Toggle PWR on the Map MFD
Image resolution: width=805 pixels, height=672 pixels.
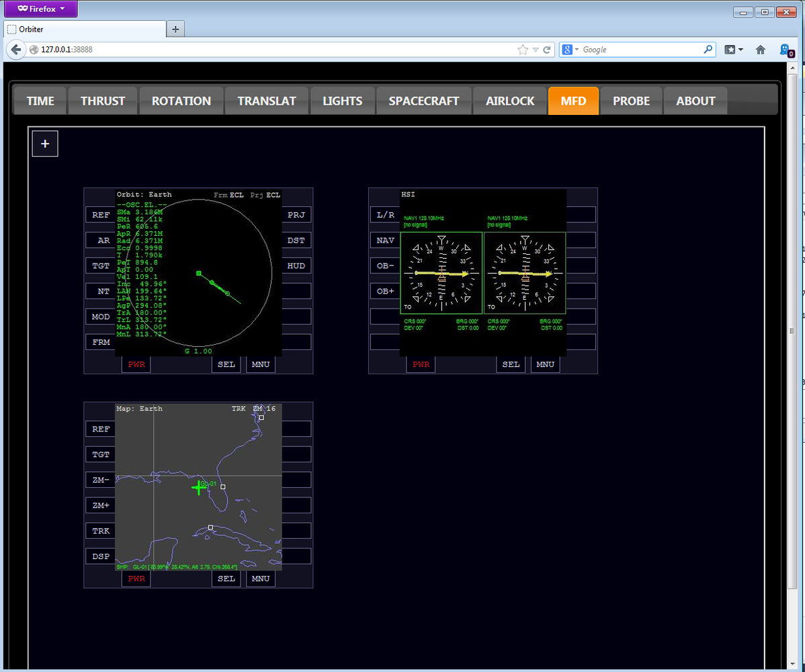click(x=136, y=579)
